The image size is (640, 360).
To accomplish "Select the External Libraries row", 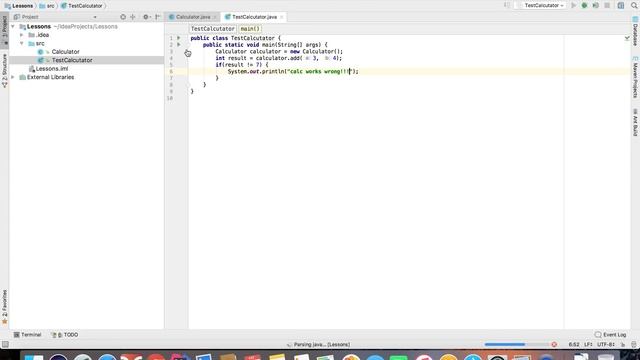I will pos(86,77).
